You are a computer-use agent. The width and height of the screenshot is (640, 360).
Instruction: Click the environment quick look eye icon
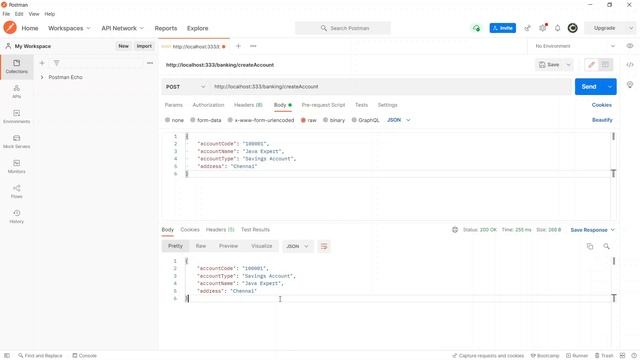tap(630, 46)
